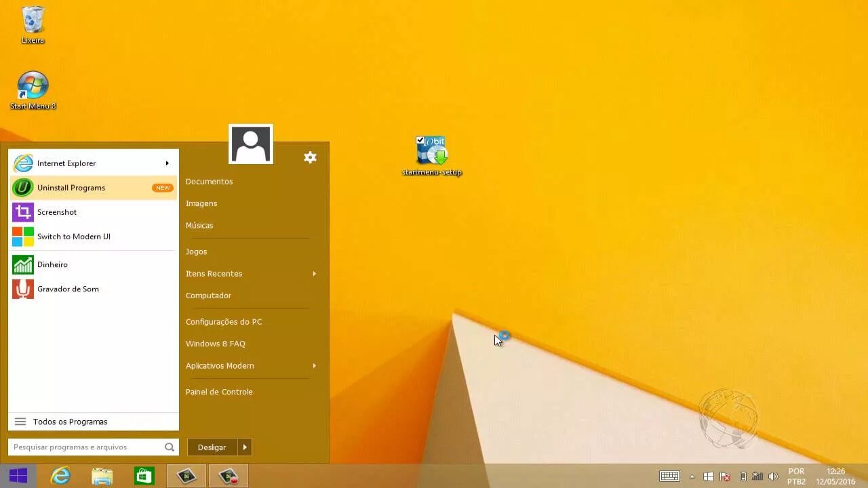Open File Explorer from the taskbar
868x488 pixels.
click(x=102, y=476)
